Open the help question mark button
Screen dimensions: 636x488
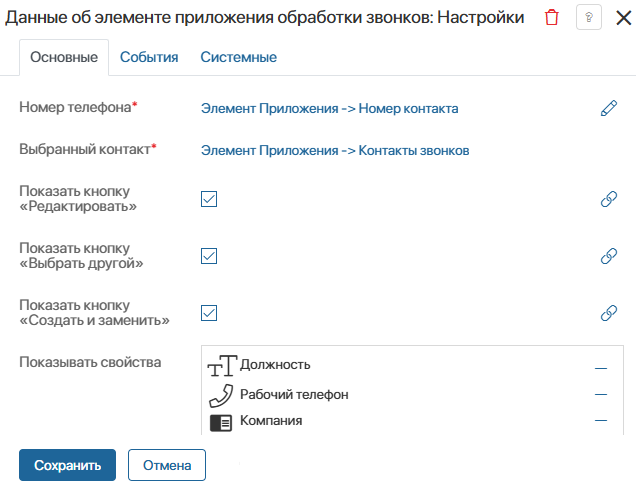pyautogui.click(x=589, y=17)
